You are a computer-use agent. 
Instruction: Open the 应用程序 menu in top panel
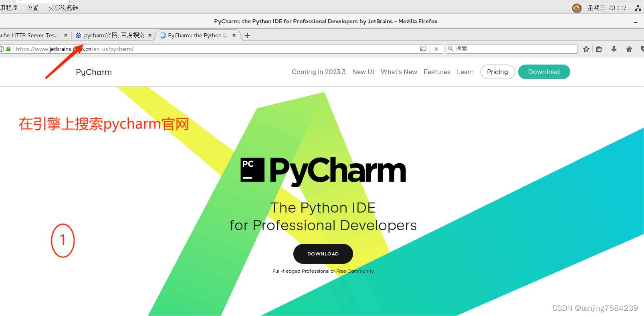[9, 8]
